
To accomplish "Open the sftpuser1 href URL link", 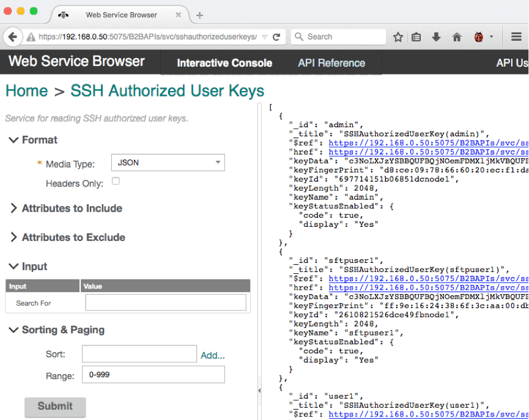I will [x=429, y=287].
